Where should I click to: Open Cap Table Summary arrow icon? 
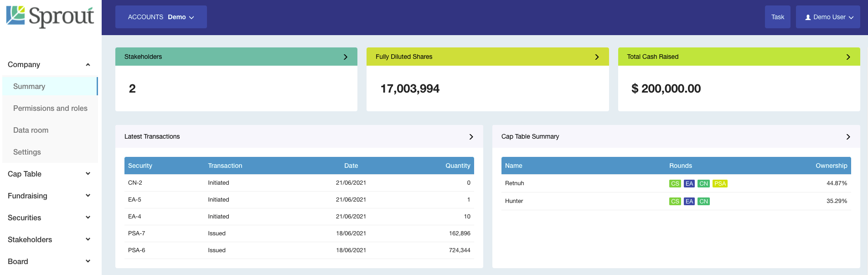click(x=848, y=137)
